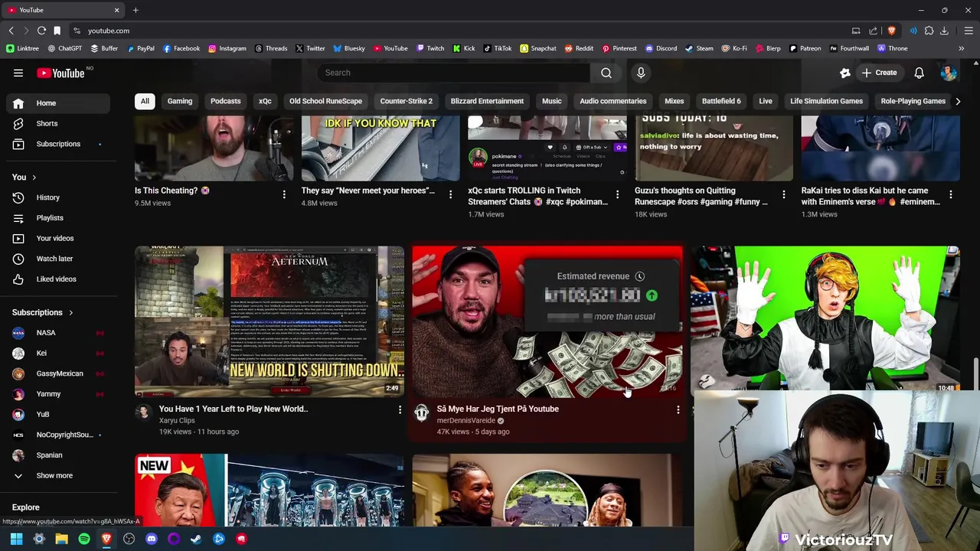Click the Create button

point(879,73)
